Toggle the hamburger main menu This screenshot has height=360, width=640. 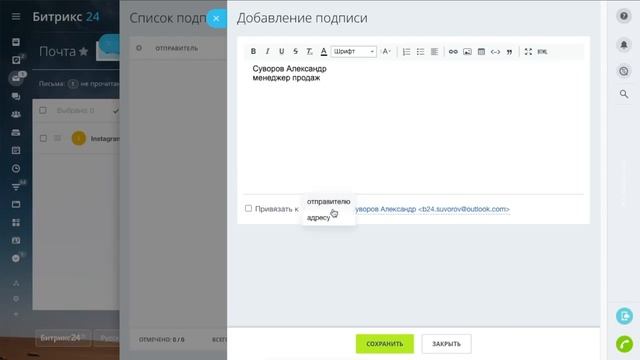coord(16,16)
